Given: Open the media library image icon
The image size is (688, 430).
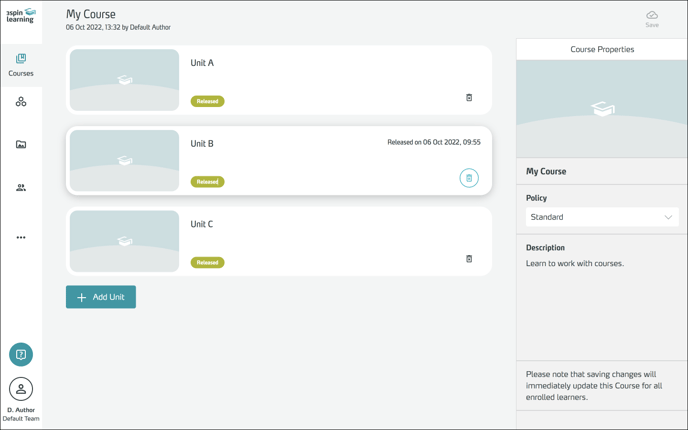Looking at the screenshot, I should click(x=21, y=145).
